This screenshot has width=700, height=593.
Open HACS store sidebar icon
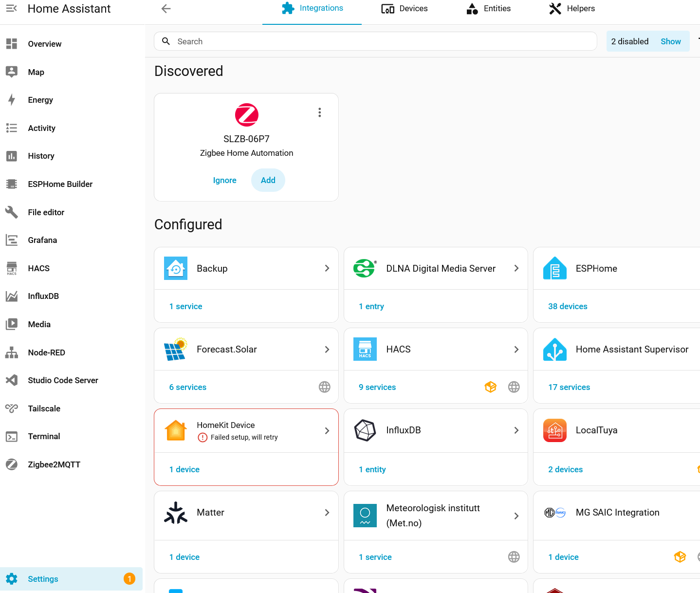point(12,268)
